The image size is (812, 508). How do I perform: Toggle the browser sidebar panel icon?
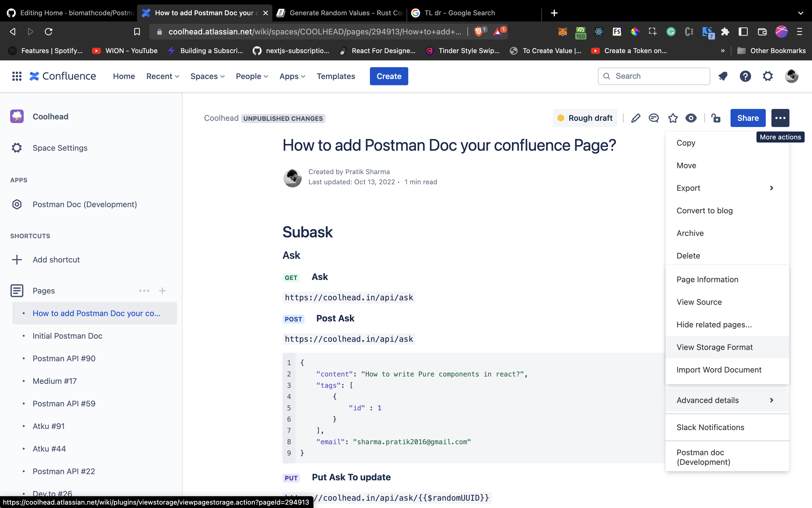(x=743, y=32)
